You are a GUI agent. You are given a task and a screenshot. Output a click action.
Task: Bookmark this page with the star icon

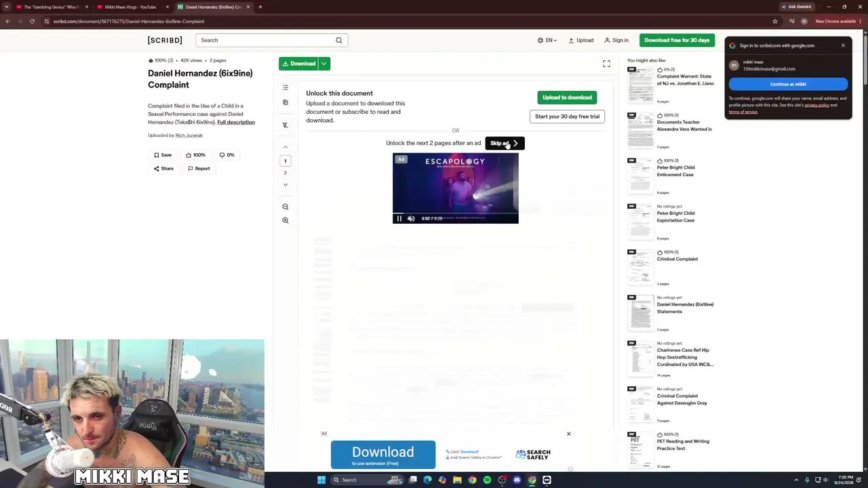coord(775,21)
